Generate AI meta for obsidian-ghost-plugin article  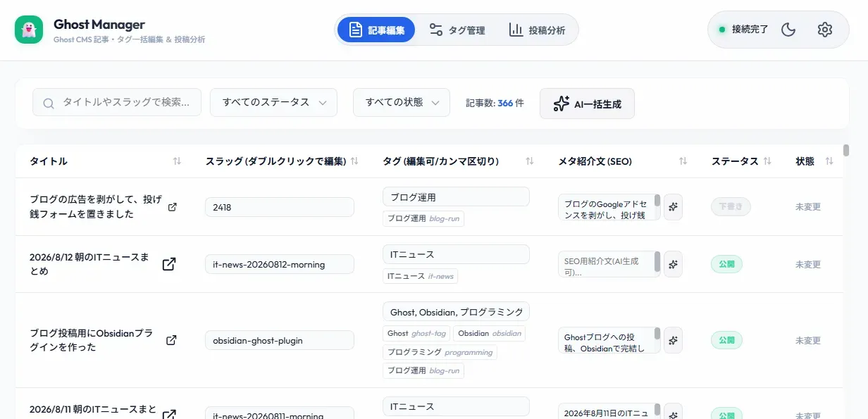pyautogui.click(x=673, y=340)
